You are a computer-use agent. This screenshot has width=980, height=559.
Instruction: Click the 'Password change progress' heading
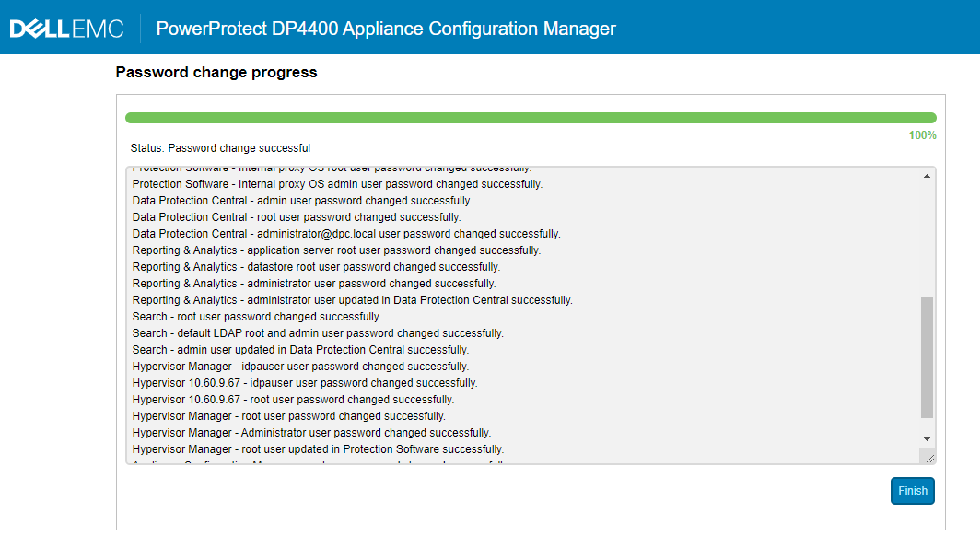coord(216,72)
